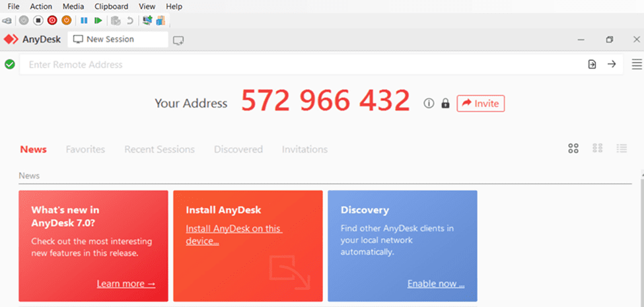Switch to the Invitations tab
The width and height of the screenshot is (644, 307).
coord(304,149)
